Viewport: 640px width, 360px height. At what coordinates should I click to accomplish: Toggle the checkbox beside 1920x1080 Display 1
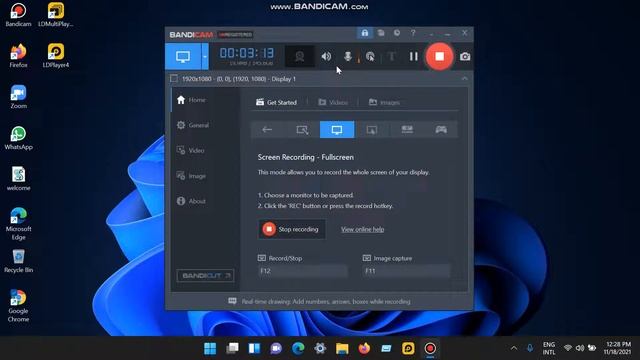click(174, 78)
